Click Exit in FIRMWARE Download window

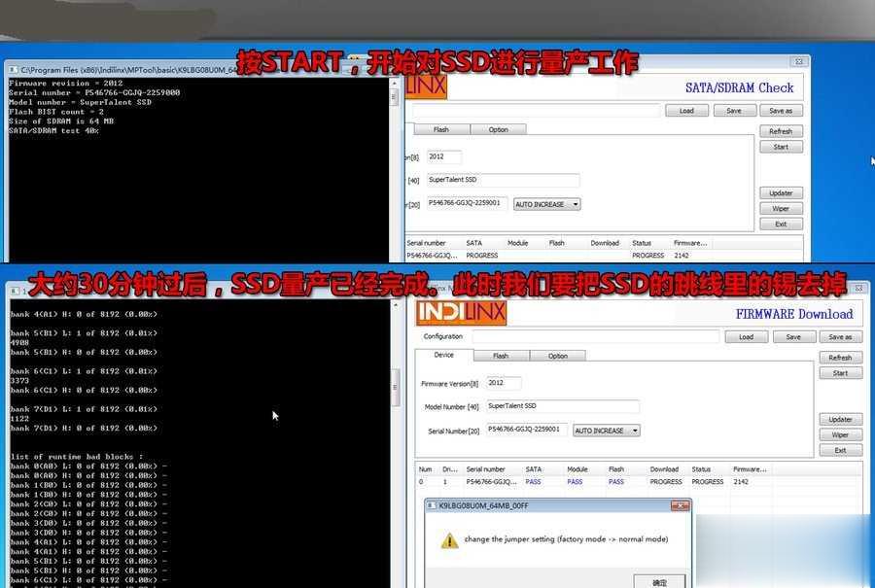click(840, 450)
